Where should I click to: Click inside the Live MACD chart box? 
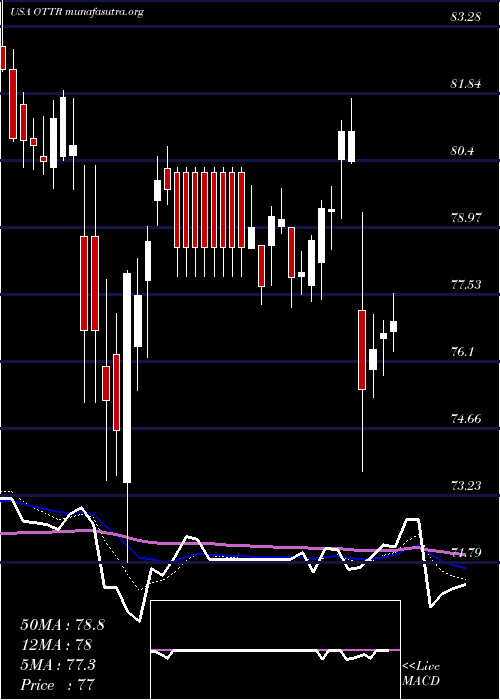tap(275, 650)
